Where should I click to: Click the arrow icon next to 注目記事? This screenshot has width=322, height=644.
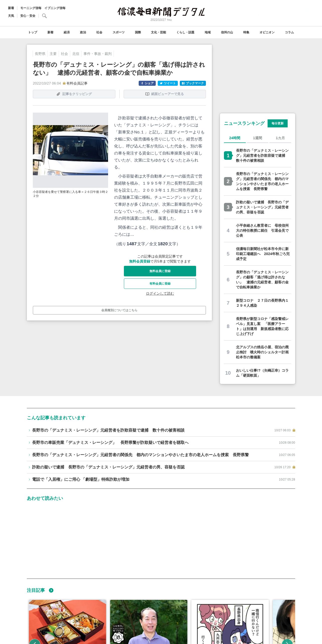51,590
